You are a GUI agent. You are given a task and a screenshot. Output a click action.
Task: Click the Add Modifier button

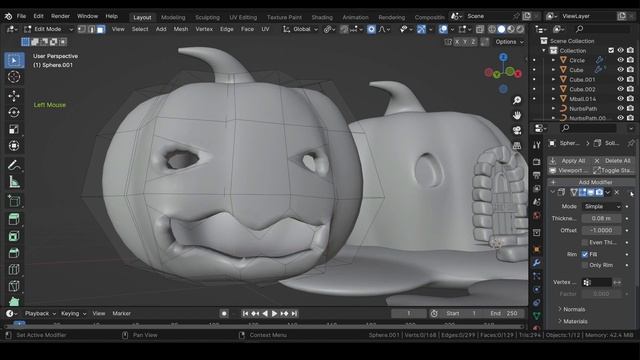(x=591, y=182)
